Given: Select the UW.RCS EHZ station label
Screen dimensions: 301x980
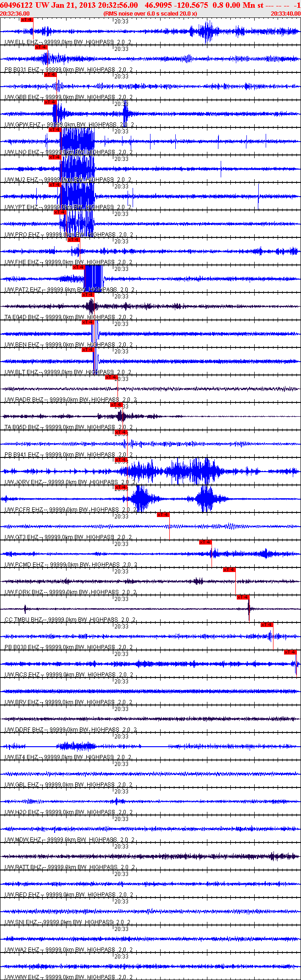Looking at the screenshot, I should (x=22, y=675).
